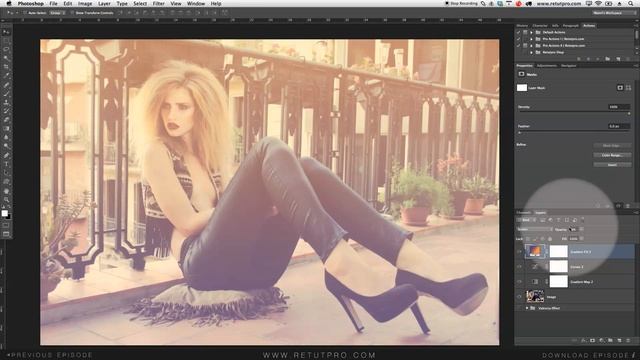
Task: Toggle the Auto-Select checkbox
Action: tap(25, 13)
